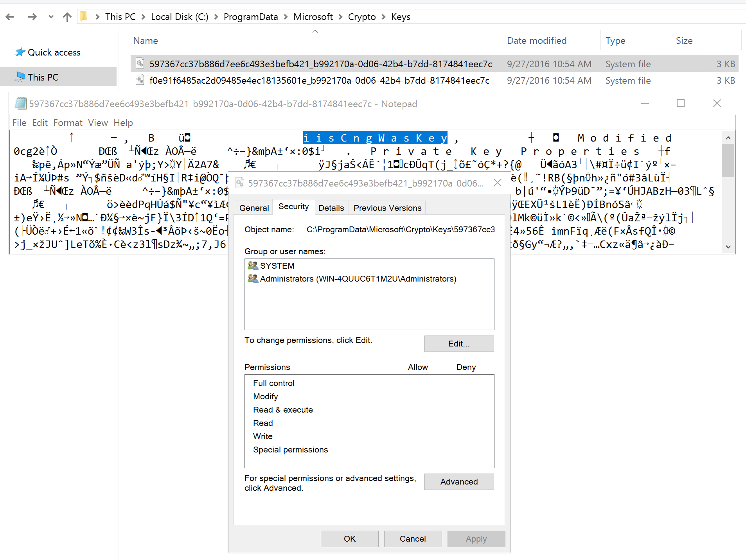Viewport: 746px width, 560px height.
Task: Go forward using the Explorer forward arrow
Action: pyautogui.click(x=32, y=17)
